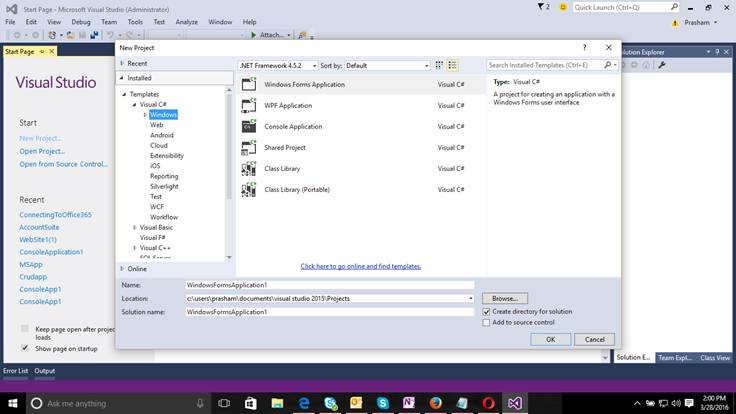Pick the Shared Project template icon
The image size is (736, 414).
(x=248, y=148)
